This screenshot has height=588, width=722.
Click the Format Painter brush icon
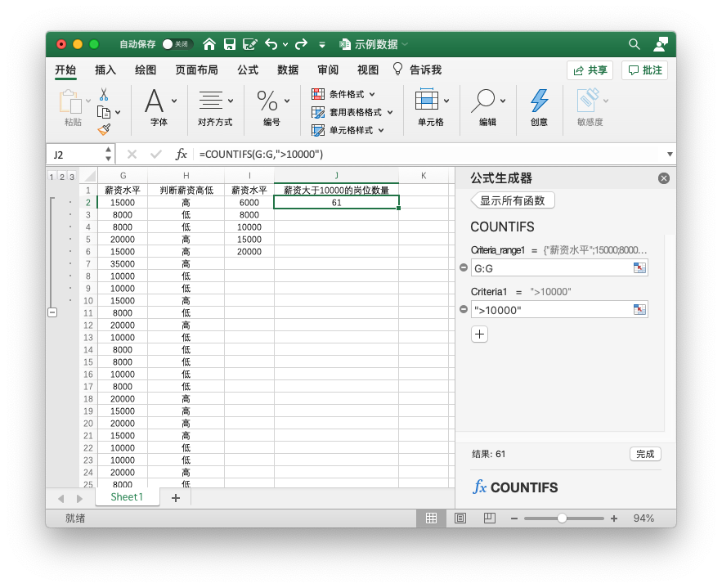coord(104,129)
